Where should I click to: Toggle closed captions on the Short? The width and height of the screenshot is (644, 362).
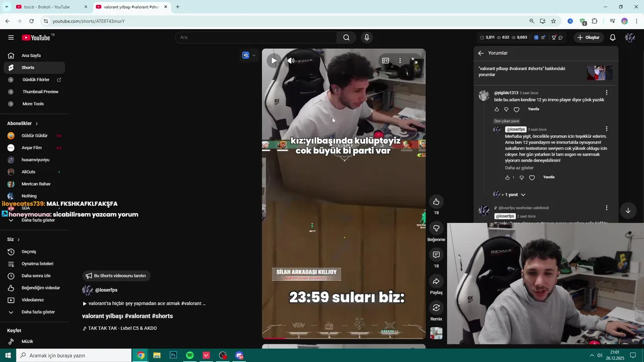[x=385, y=60]
